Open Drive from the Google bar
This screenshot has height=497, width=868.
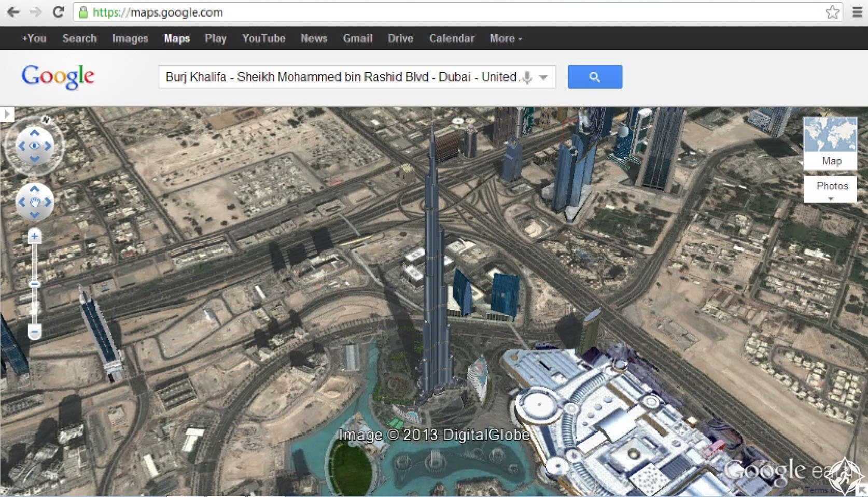point(400,38)
